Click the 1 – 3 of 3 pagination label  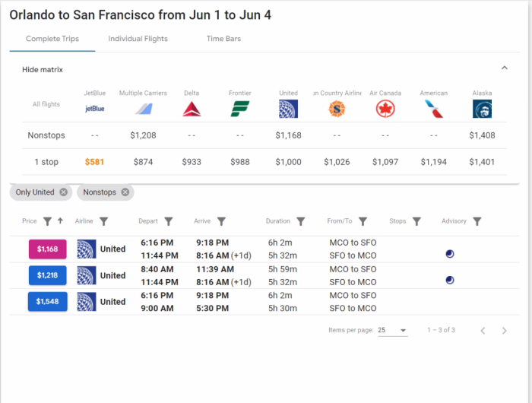click(x=441, y=330)
